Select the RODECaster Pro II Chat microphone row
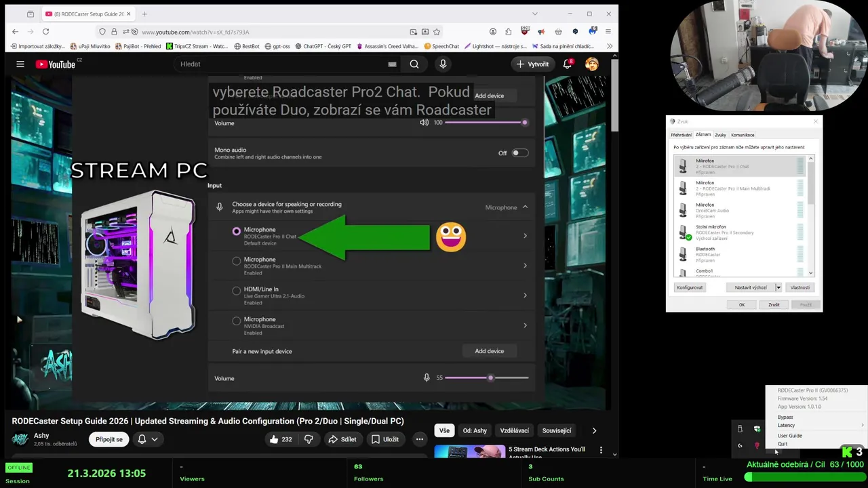This screenshot has width=868, height=488. coord(740,166)
